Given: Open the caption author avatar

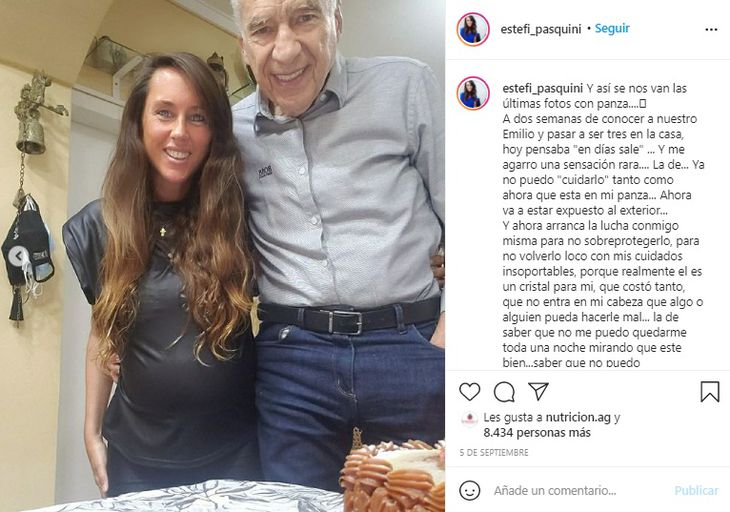Looking at the screenshot, I should coord(473,93).
